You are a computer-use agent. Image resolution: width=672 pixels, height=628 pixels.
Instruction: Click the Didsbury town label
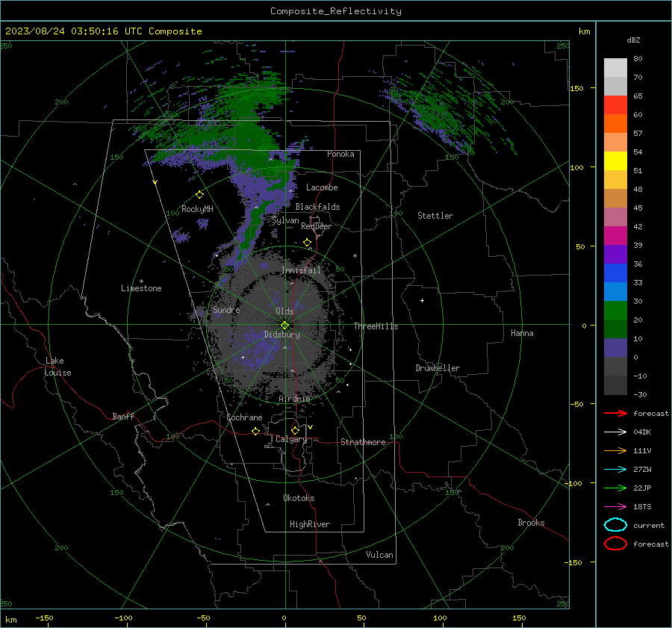coord(282,335)
